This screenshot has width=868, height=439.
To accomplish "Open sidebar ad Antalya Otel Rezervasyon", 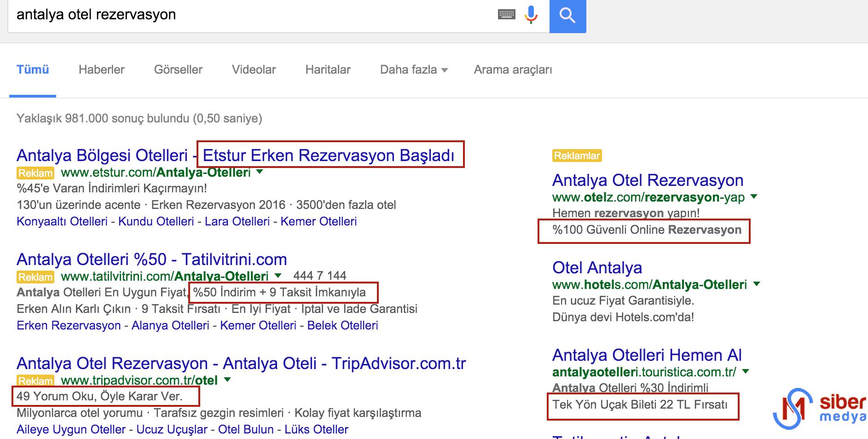I will (x=648, y=180).
